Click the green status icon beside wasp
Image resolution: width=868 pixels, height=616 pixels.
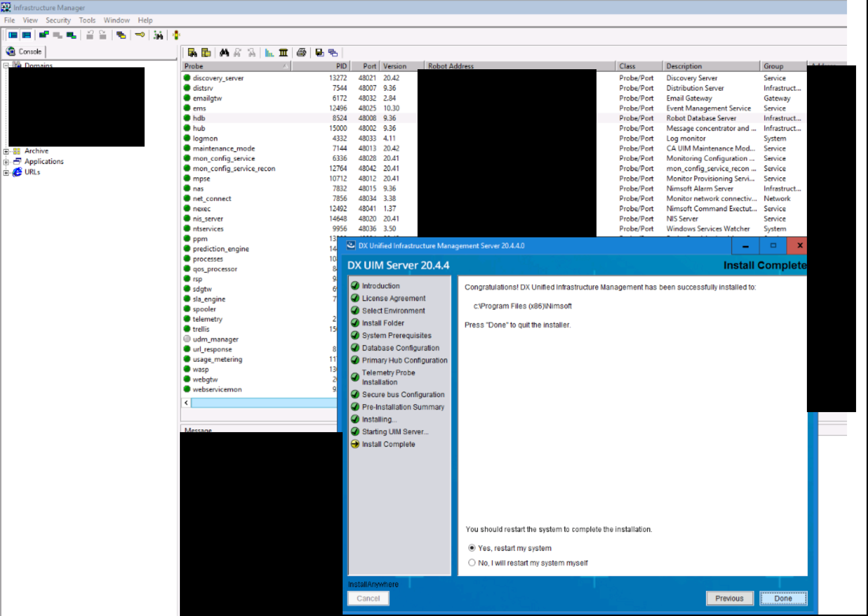[x=187, y=369]
